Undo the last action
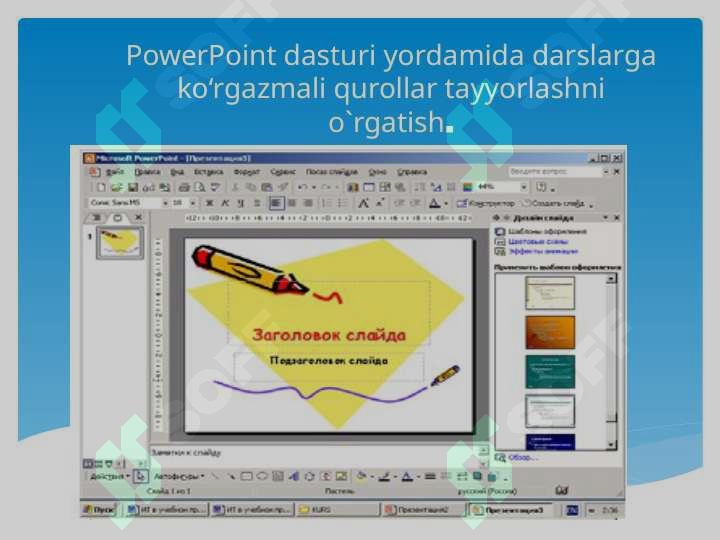 (302, 187)
